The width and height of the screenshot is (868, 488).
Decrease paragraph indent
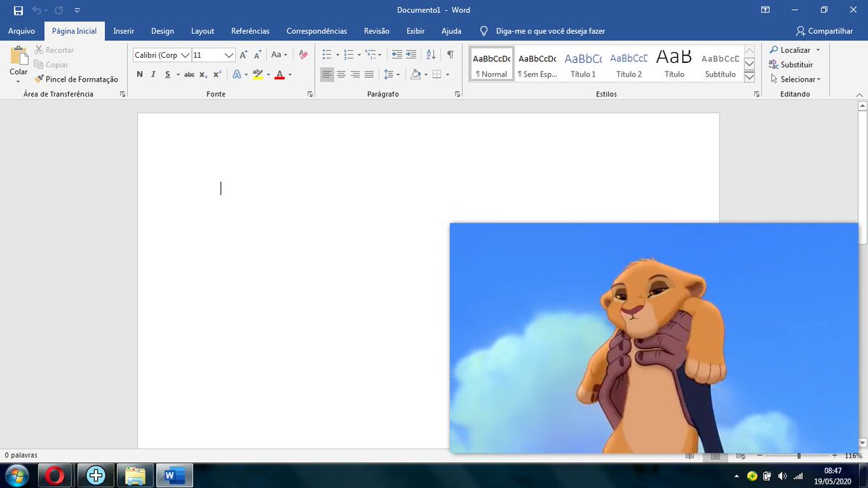tap(396, 55)
